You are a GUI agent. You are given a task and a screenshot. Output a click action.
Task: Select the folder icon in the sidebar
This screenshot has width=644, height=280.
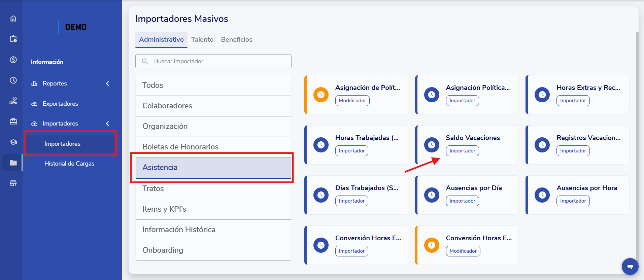pyautogui.click(x=13, y=163)
